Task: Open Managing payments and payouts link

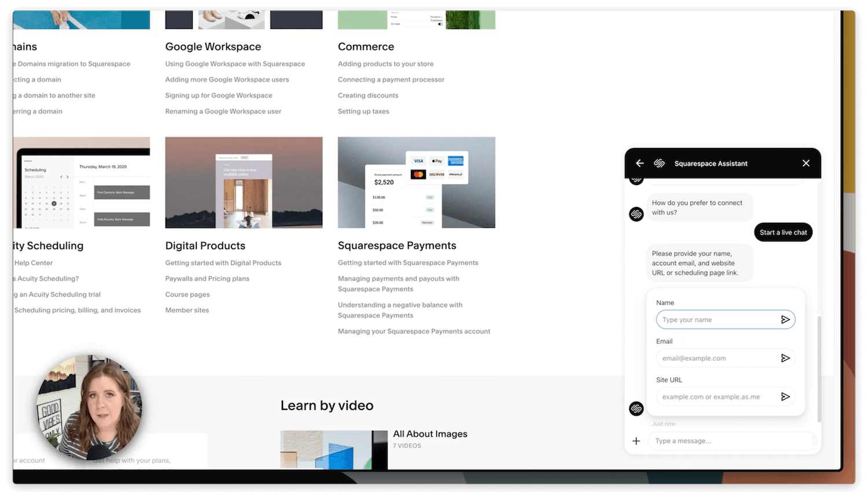Action: tap(399, 284)
